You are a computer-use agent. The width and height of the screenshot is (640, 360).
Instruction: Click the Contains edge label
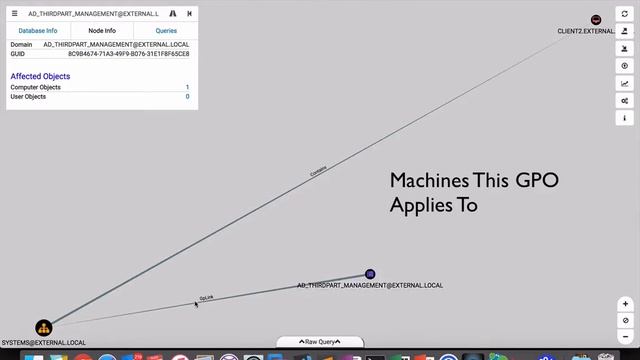318,171
